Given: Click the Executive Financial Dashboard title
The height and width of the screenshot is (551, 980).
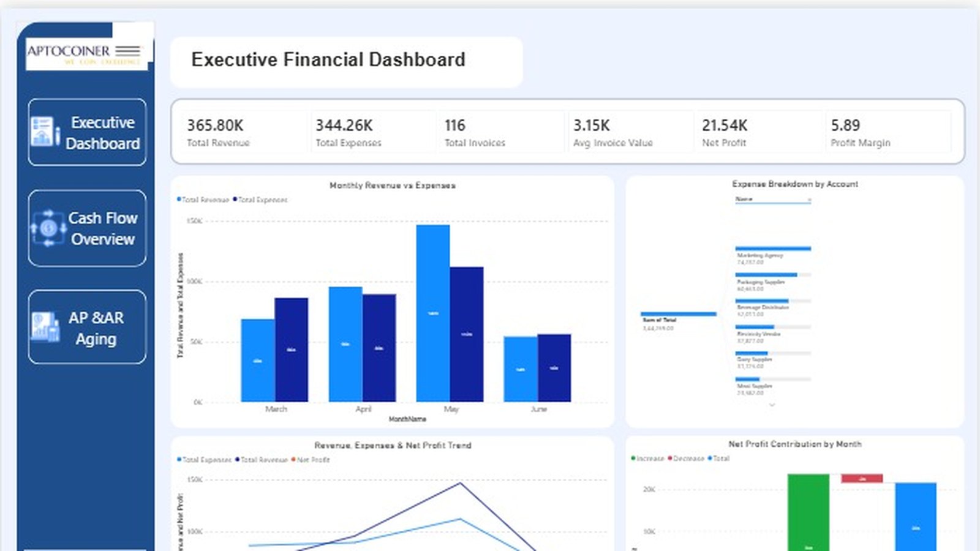Looking at the screenshot, I should pyautogui.click(x=328, y=60).
